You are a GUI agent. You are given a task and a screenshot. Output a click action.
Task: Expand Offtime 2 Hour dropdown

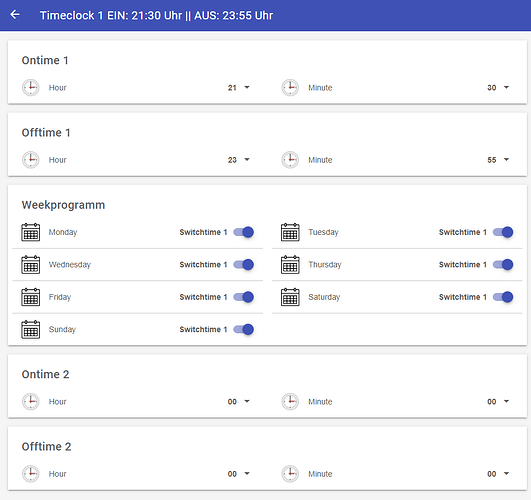(x=238, y=474)
